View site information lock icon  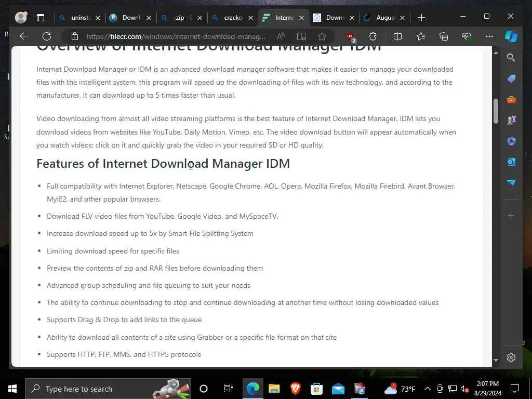tap(75, 36)
